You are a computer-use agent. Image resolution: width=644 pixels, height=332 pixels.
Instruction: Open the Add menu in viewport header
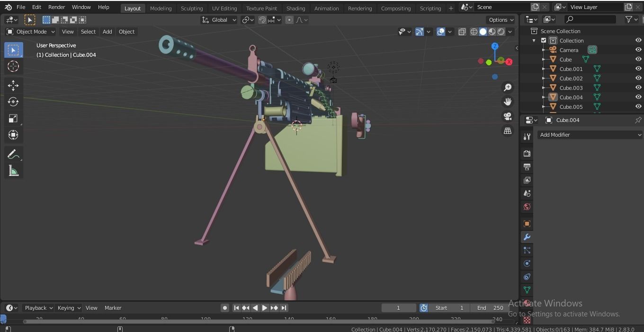tap(107, 32)
